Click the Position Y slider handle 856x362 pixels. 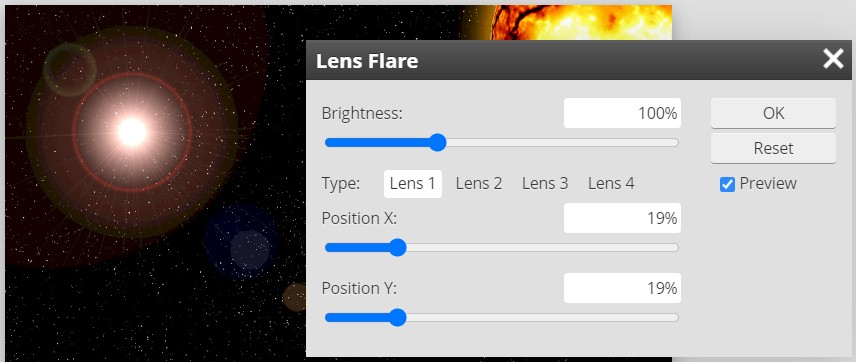coord(397,317)
